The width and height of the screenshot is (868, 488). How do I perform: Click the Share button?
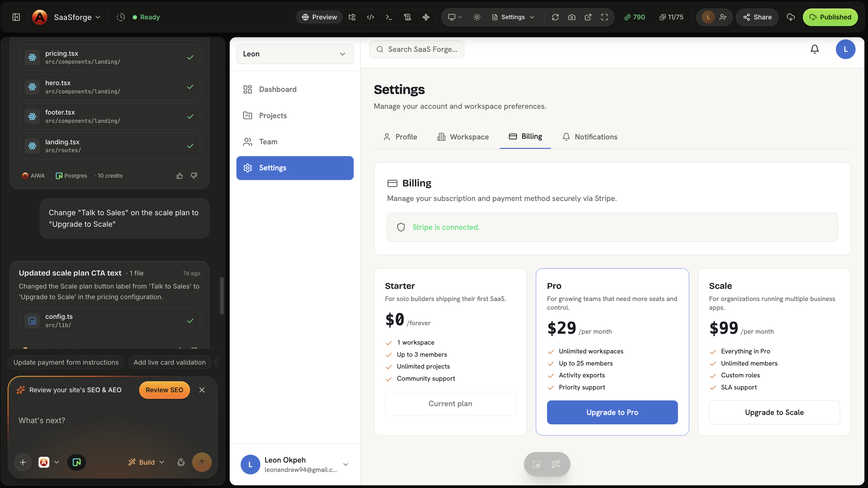coord(757,17)
